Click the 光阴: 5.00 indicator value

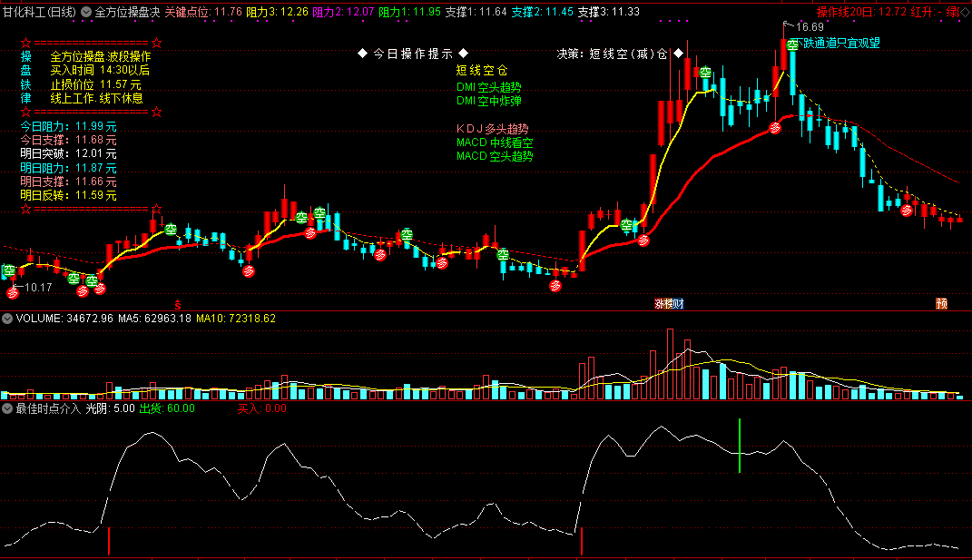coord(110,408)
